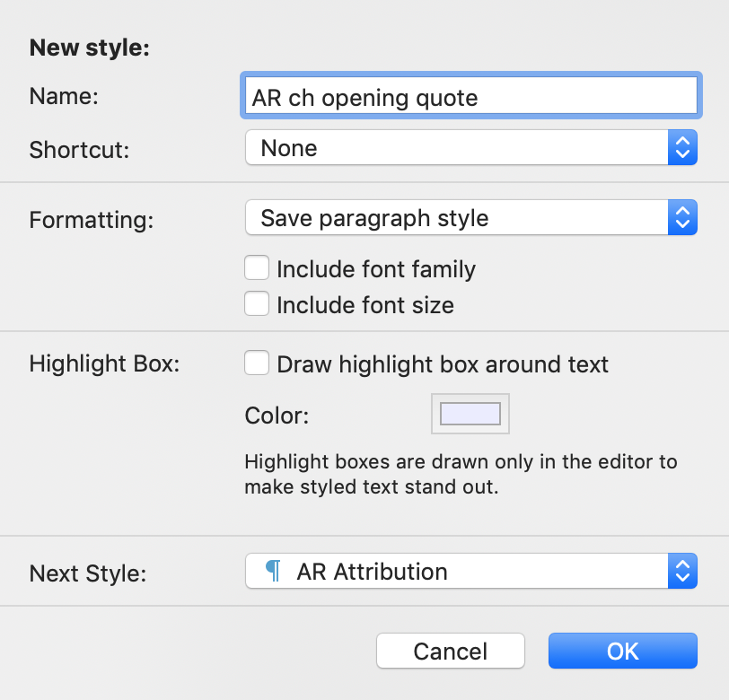Click the Include font family label text
This screenshot has height=700, width=729.
point(376,269)
